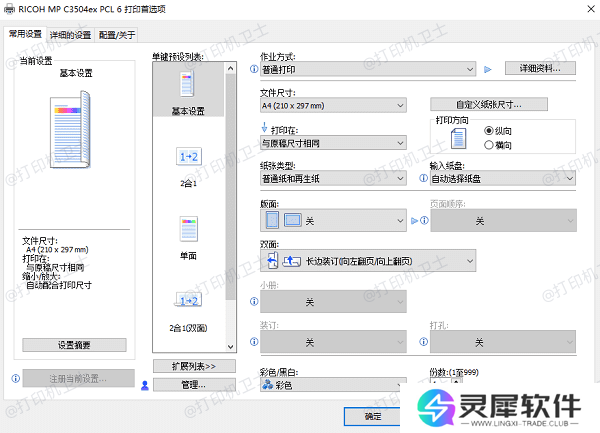This screenshot has width=600, height=433.
Task: Open the 版面 dropdown set to 关
Action: 333,220
